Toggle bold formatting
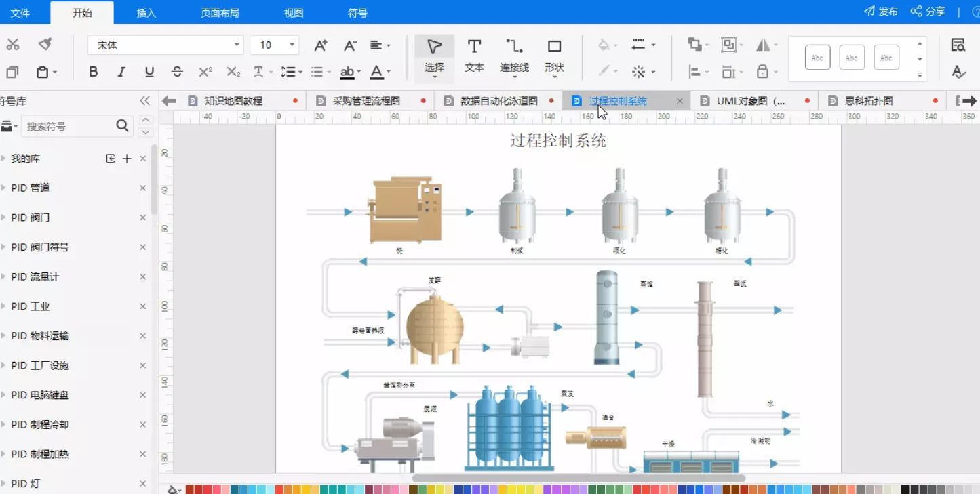Image resolution: width=980 pixels, height=494 pixels. (94, 72)
